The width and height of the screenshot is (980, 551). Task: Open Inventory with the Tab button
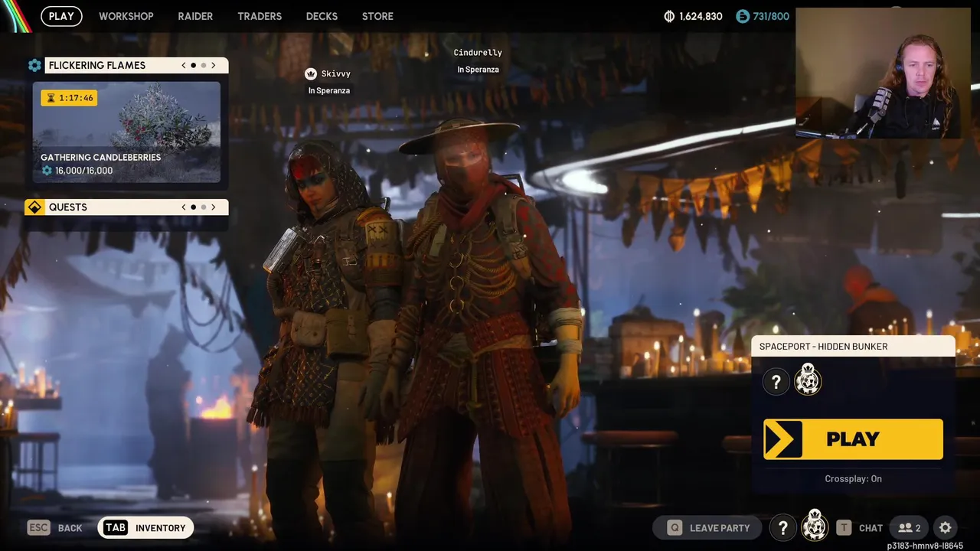pos(145,528)
